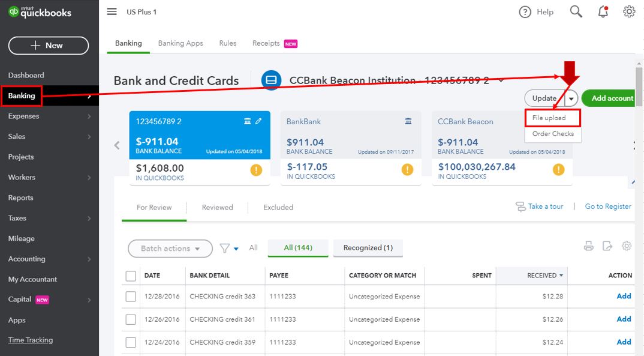Select Order Checks from the menu

(553, 134)
